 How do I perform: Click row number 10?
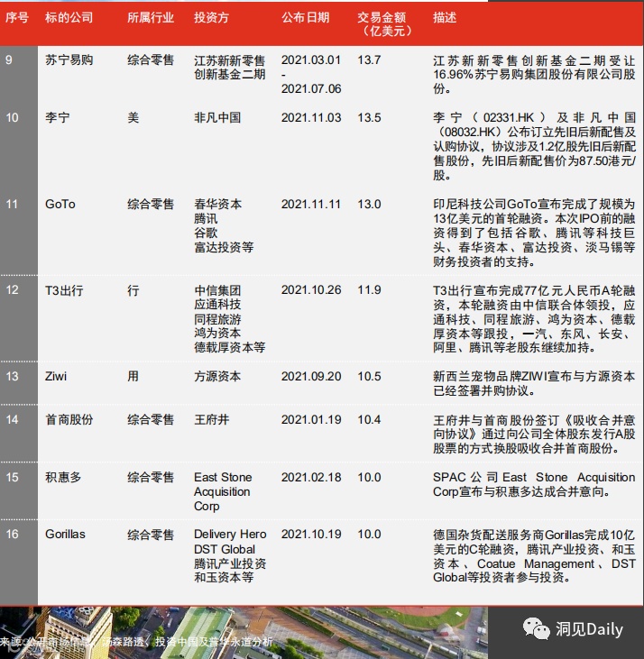12,118
